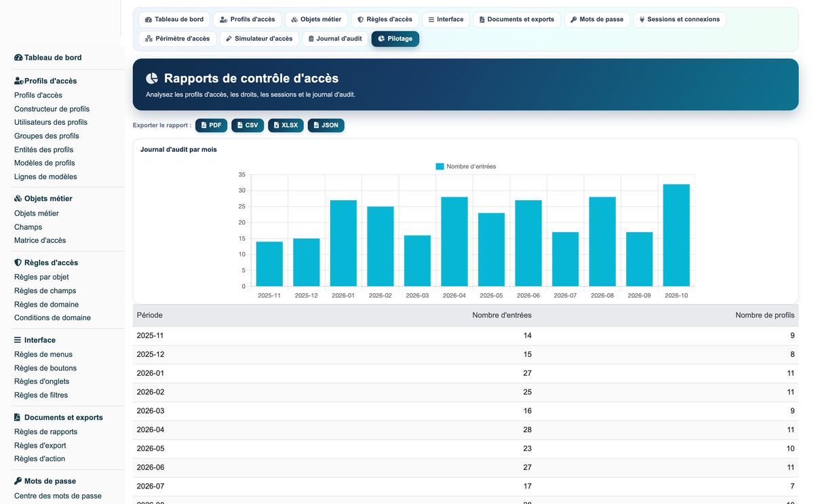814x504 pixels.
Task: Click the key icon on sidebar Mots de passe heading
Action: click(18, 481)
